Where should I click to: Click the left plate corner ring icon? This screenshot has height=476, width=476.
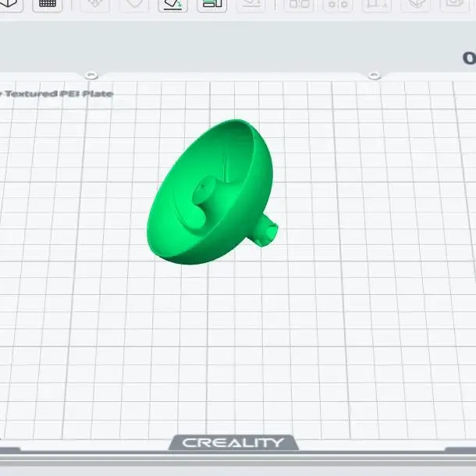click(91, 75)
